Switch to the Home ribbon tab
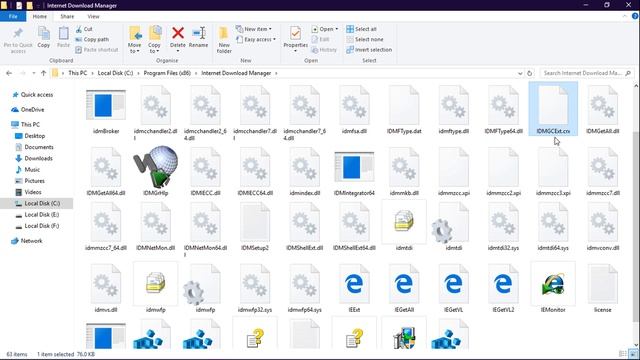This screenshot has width=640, height=360. click(x=40, y=16)
